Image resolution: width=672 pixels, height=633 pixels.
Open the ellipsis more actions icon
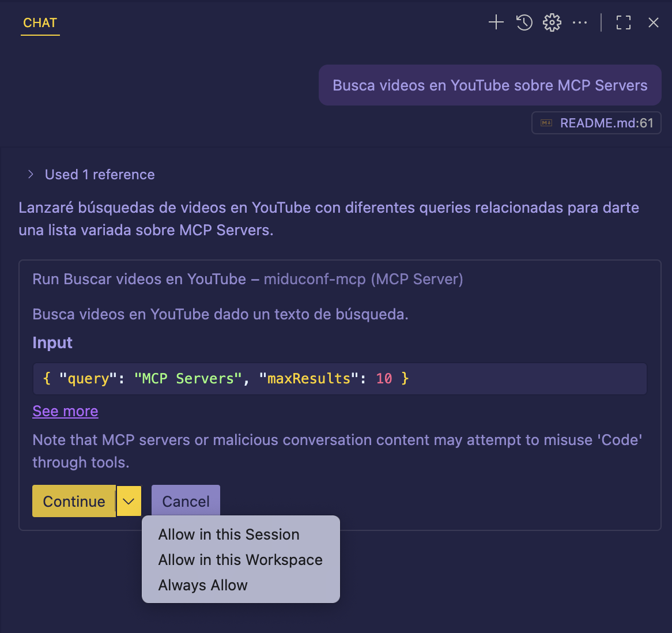coord(580,22)
